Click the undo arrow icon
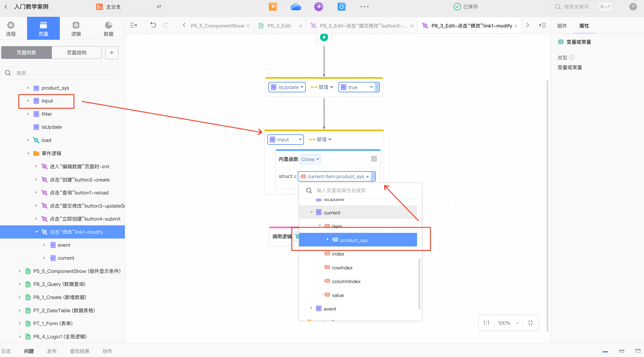The height and width of the screenshot is (357, 644). point(153,25)
